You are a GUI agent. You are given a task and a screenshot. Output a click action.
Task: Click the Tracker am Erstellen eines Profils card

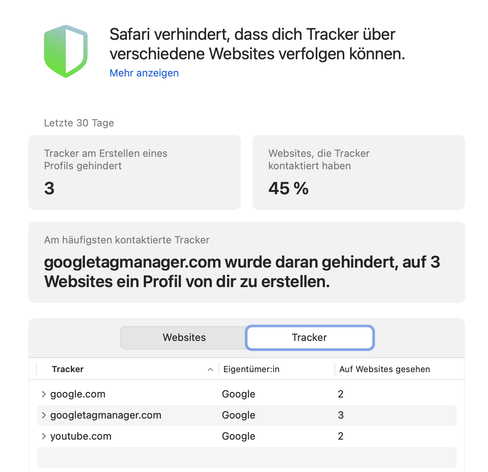pos(134,172)
